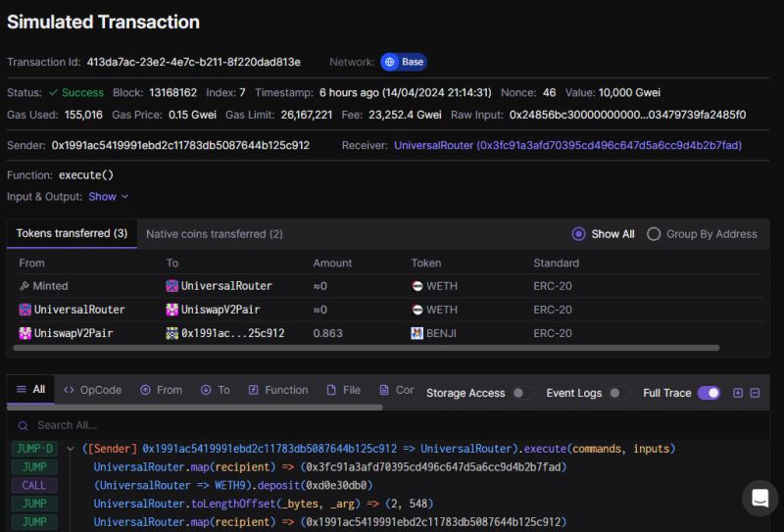784x532 pixels.
Task: Click the From filter arrow icon
Action: click(x=145, y=390)
